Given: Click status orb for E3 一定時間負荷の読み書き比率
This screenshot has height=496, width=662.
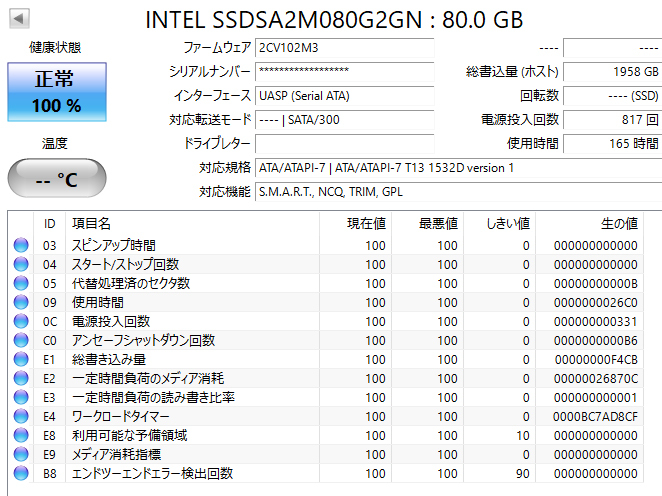Looking at the screenshot, I should pos(21,397).
